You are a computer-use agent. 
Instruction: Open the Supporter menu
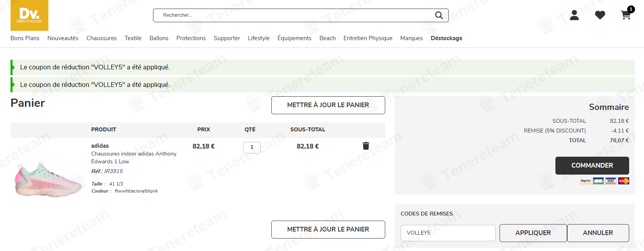227,38
